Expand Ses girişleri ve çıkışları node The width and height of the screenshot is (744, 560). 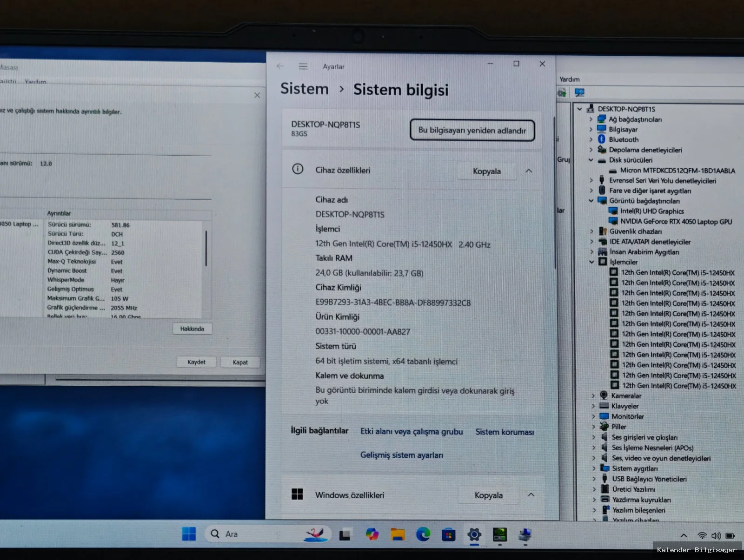click(593, 437)
